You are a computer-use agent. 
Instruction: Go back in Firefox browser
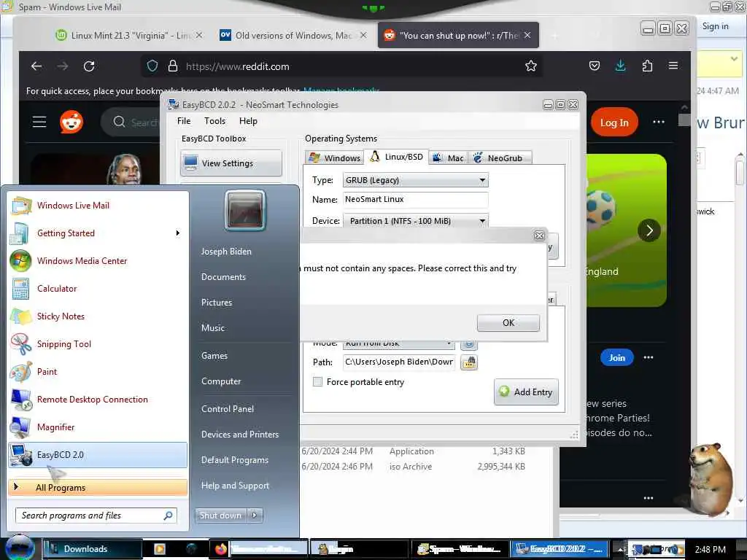(36, 66)
